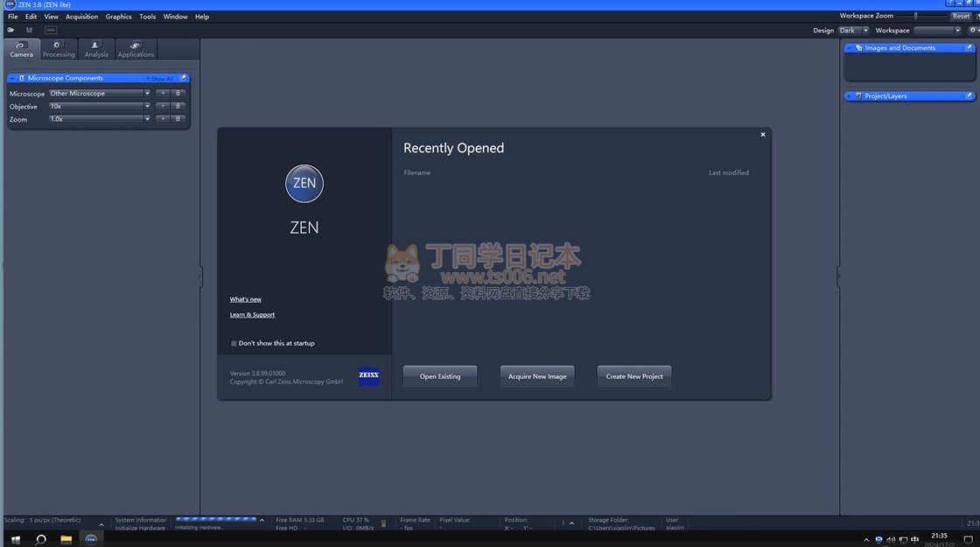Click the Acquire New Image button

point(537,376)
